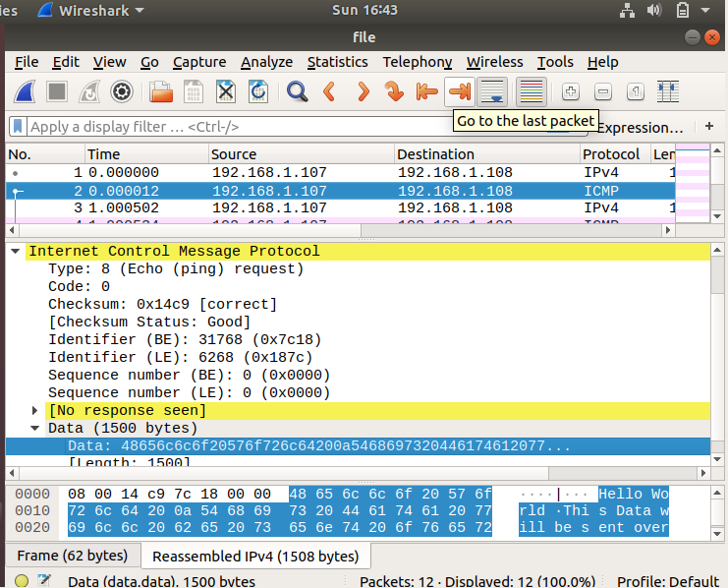728x588 pixels.
Task: Start capture with the shark fin icon
Action: [26, 92]
